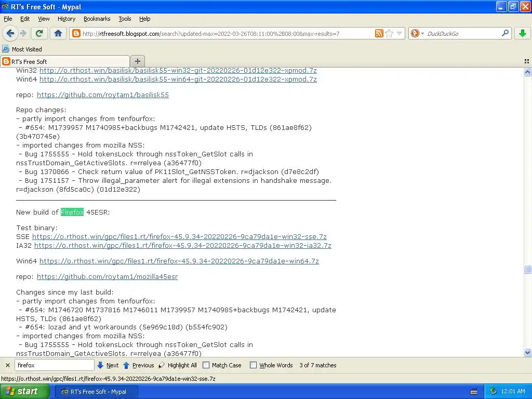Image resolution: width=532 pixels, height=399 pixels.
Task: Bookmark this page with the star
Action: [x=389, y=33]
